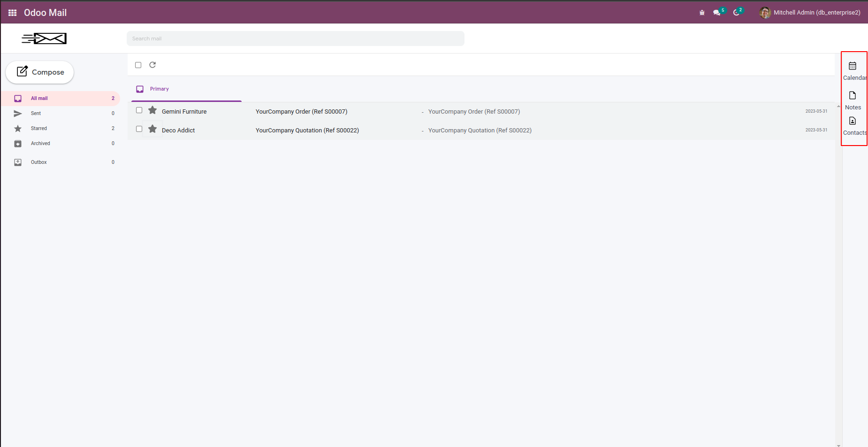This screenshot has height=447, width=868.
Task: Click the Odoo Mail title
Action: click(45, 13)
